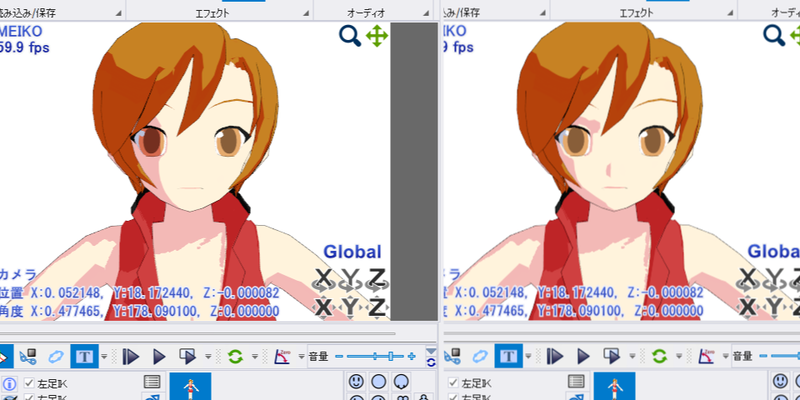The image size is (800, 400).
Task: Select the blue lasso ring tool in right toolbar
Action: coord(480,356)
